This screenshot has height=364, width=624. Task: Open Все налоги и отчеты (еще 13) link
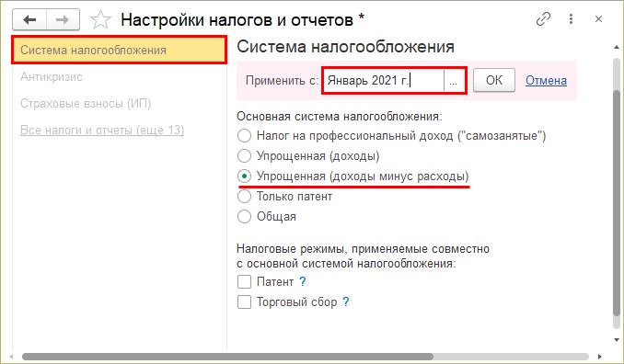(x=102, y=130)
